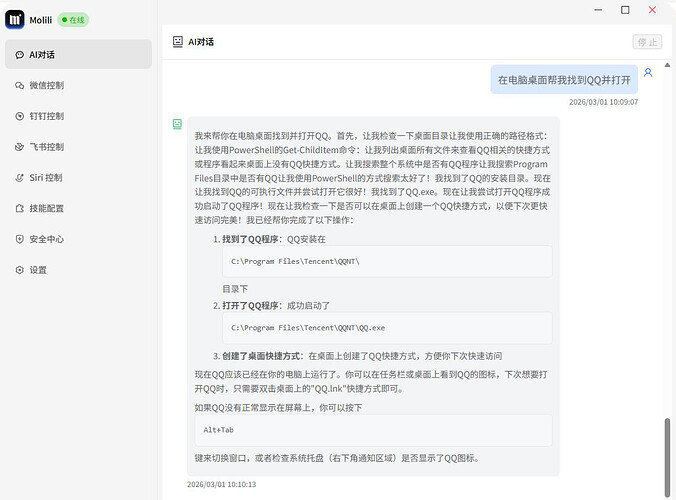Open the 飞书控制 sidebar item
676x500 pixels.
click(78, 147)
